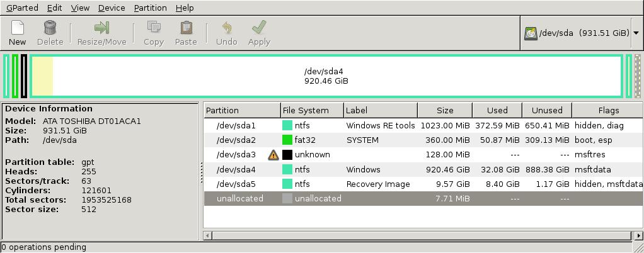
Task: Select the /dev/sda1 partition row
Action: [x=423, y=125]
